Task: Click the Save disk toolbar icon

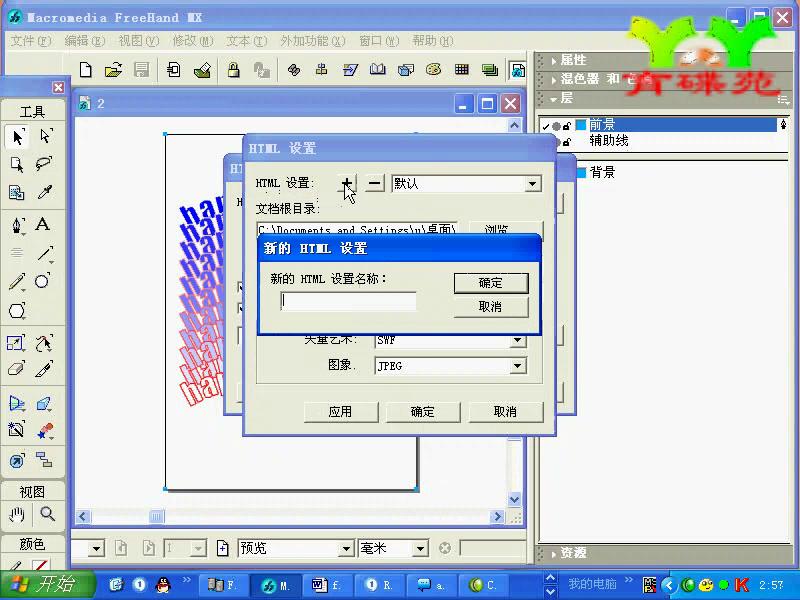Action: pyautogui.click(x=141, y=70)
